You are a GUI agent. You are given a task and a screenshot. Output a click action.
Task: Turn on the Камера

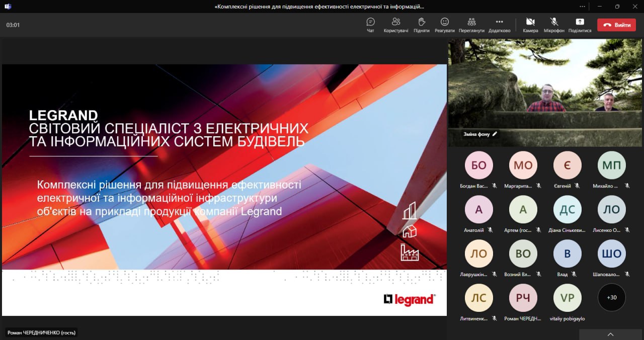click(x=530, y=25)
